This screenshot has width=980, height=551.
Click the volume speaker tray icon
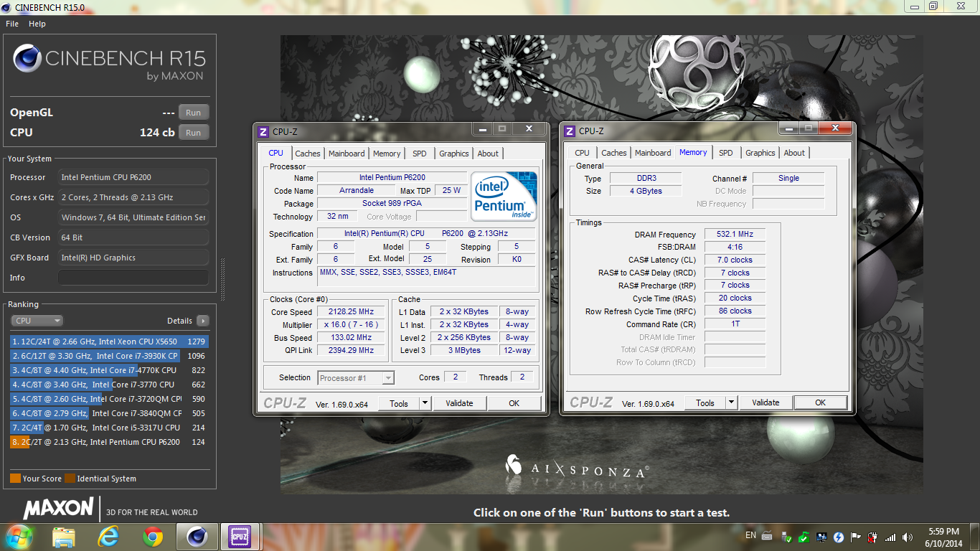pyautogui.click(x=908, y=537)
